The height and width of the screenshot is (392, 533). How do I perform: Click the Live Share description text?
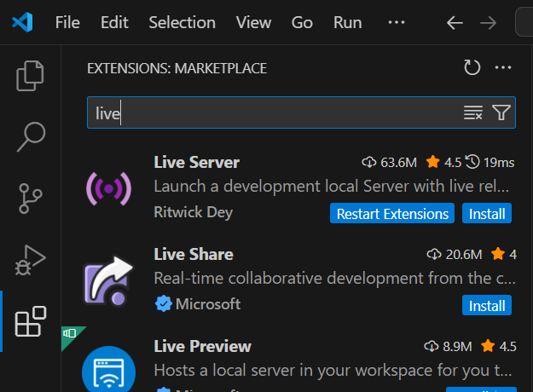pos(334,278)
